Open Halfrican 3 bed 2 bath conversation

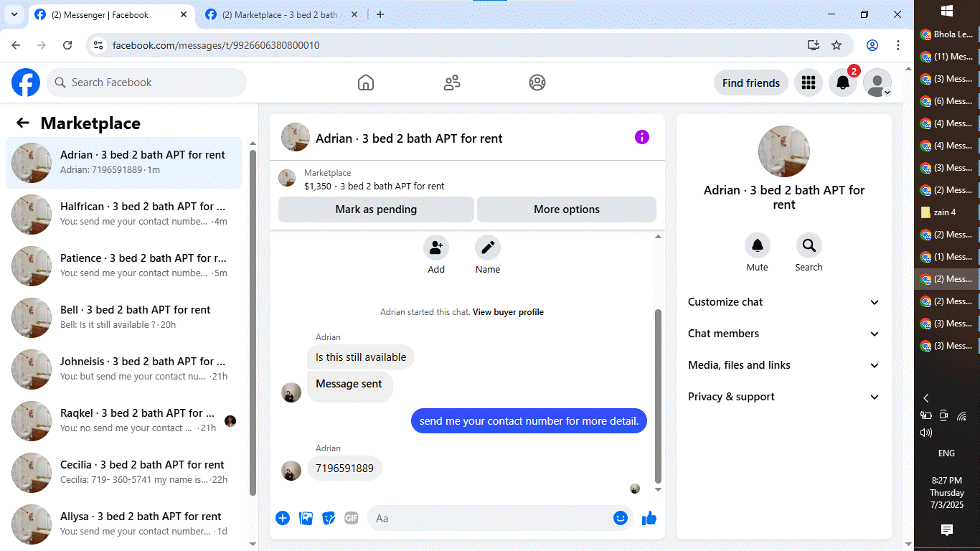coord(123,214)
